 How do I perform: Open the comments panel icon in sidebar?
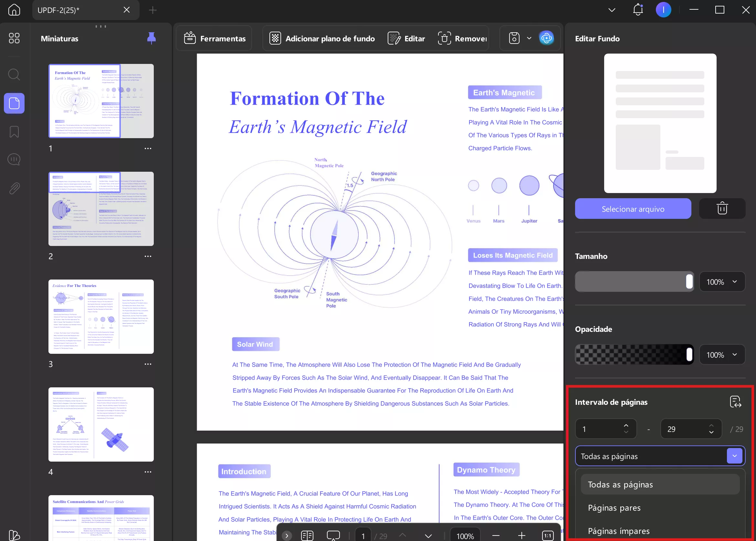(x=14, y=159)
